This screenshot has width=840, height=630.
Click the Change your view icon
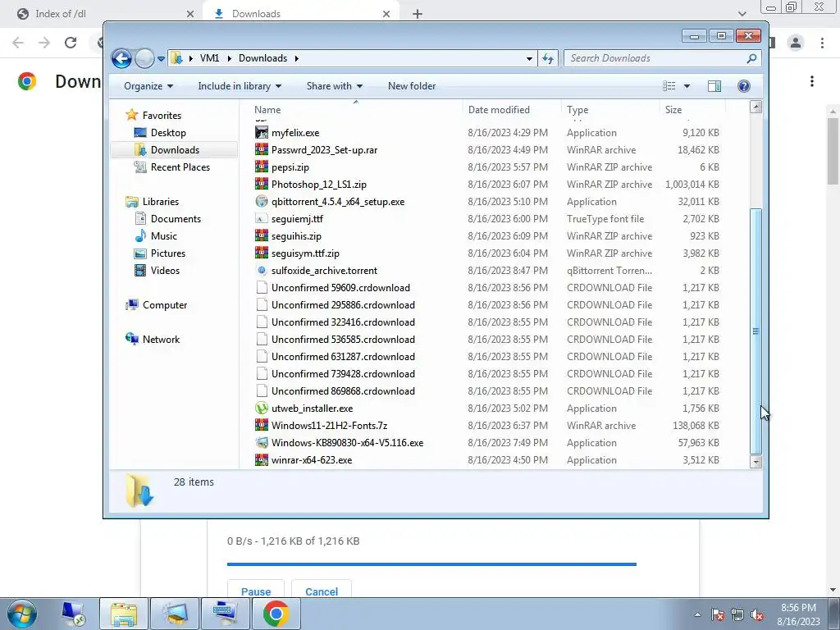669,86
